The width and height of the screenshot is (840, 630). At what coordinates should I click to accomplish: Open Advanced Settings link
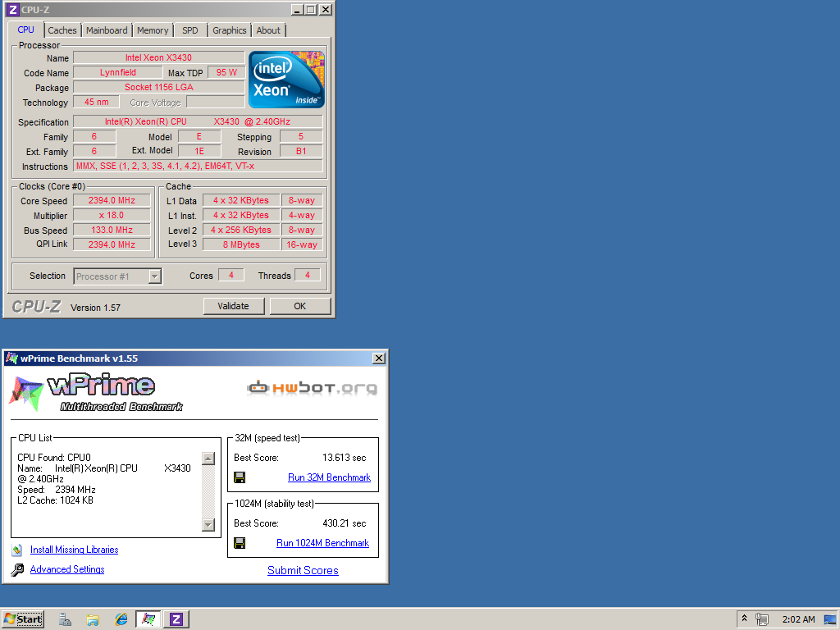67,569
